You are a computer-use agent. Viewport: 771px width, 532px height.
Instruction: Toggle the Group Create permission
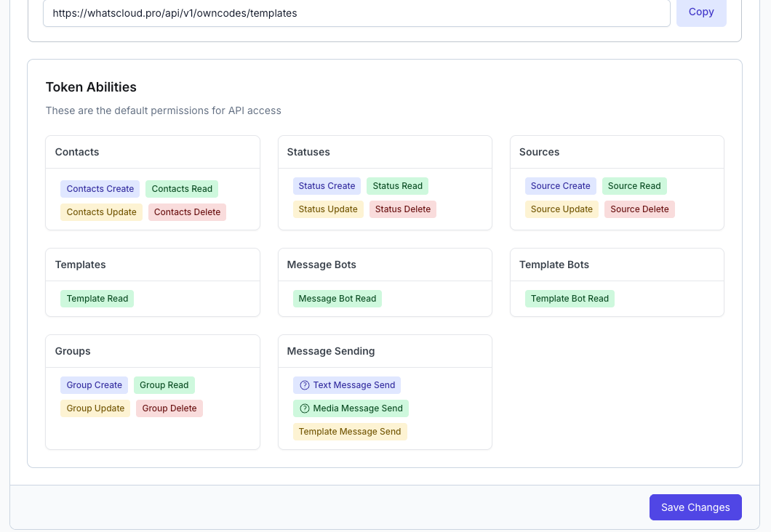[94, 385]
